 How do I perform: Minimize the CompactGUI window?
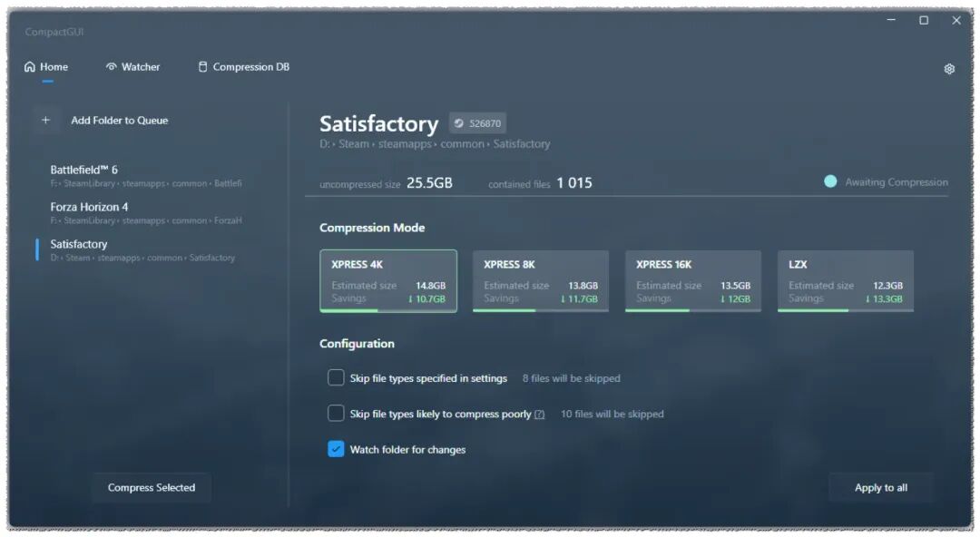(x=891, y=20)
